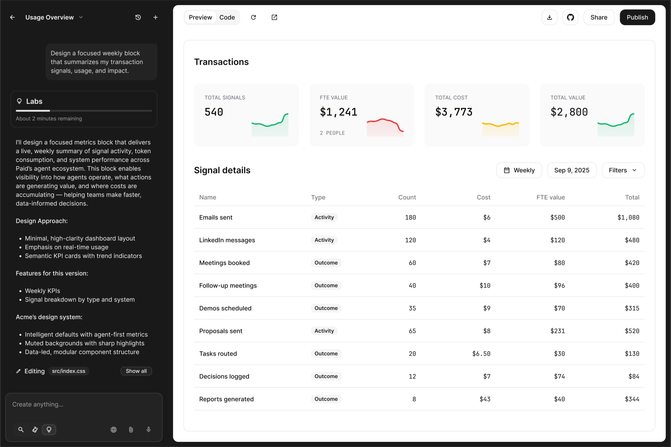Click the Labs lightbulb icon in header card
672x447 pixels.
(19, 101)
